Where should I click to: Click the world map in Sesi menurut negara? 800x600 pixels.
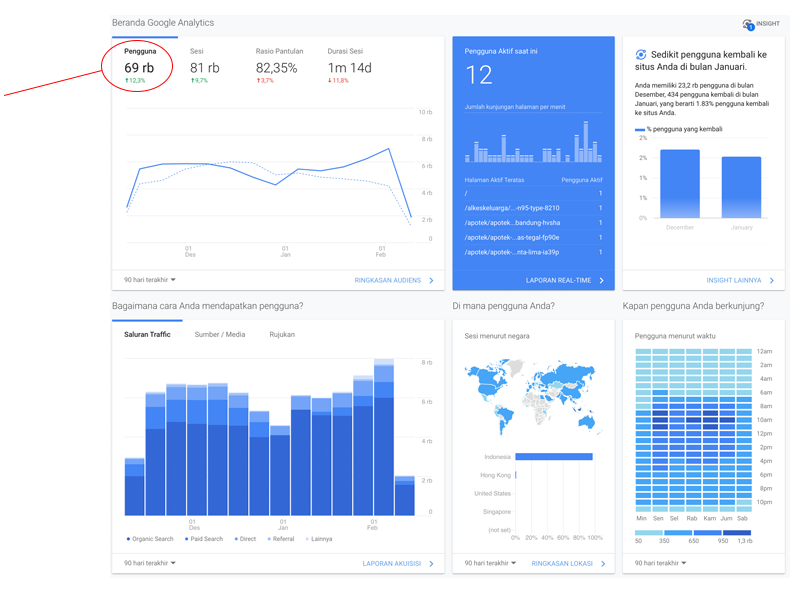(x=532, y=397)
